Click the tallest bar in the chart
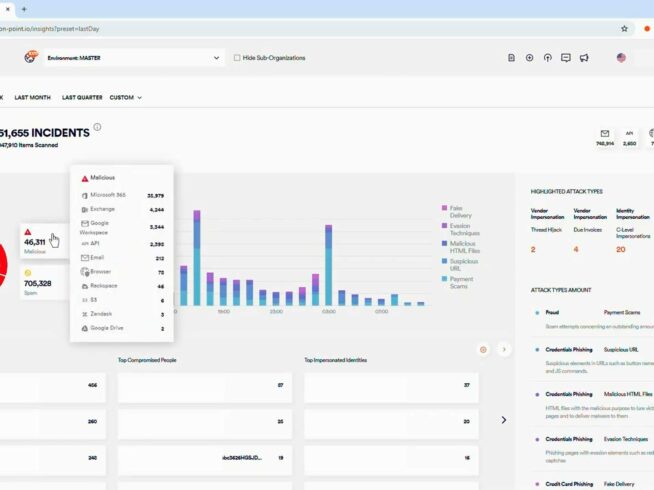 197,258
